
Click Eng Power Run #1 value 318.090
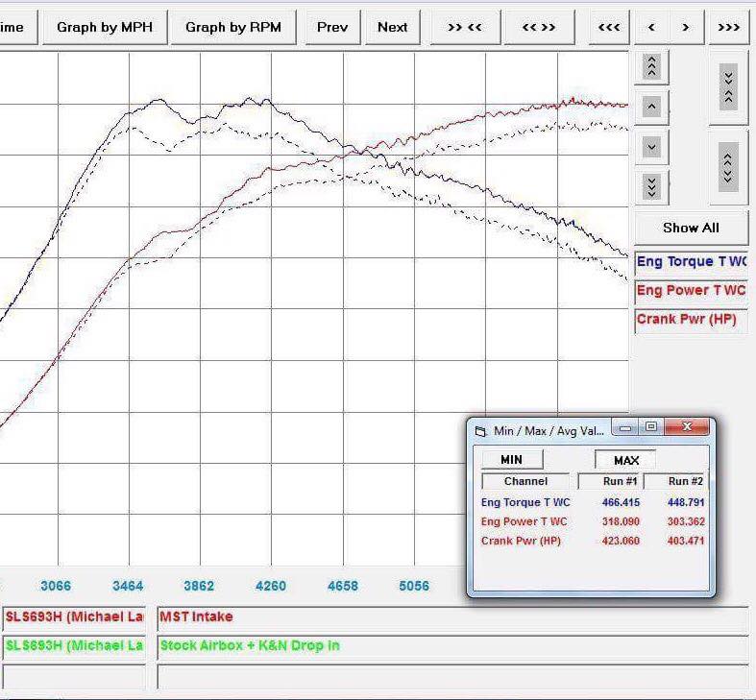point(621,521)
